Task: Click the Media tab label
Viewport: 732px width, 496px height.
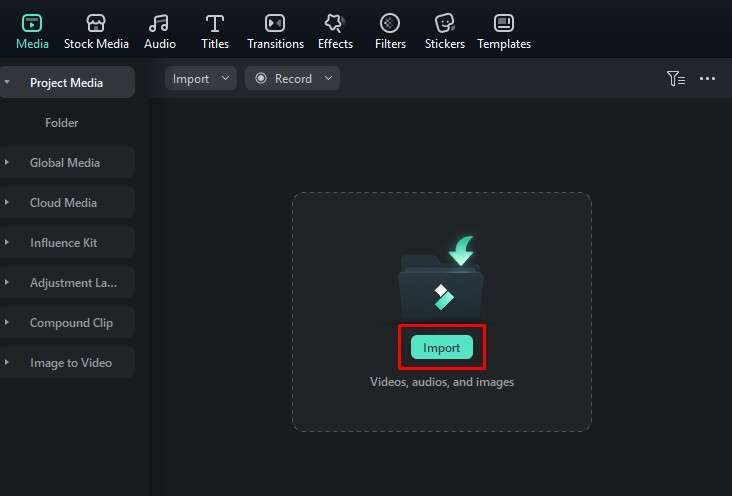Action: [32, 44]
